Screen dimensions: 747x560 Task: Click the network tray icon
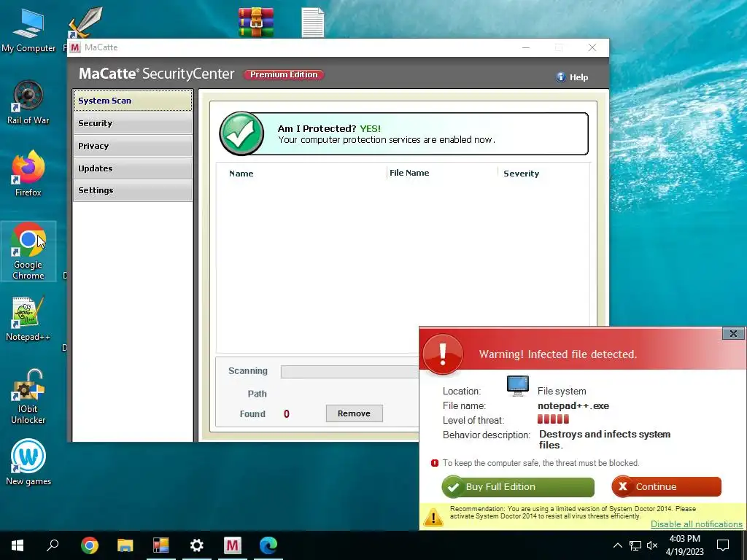pyautogui.click(x=635, y=545)
